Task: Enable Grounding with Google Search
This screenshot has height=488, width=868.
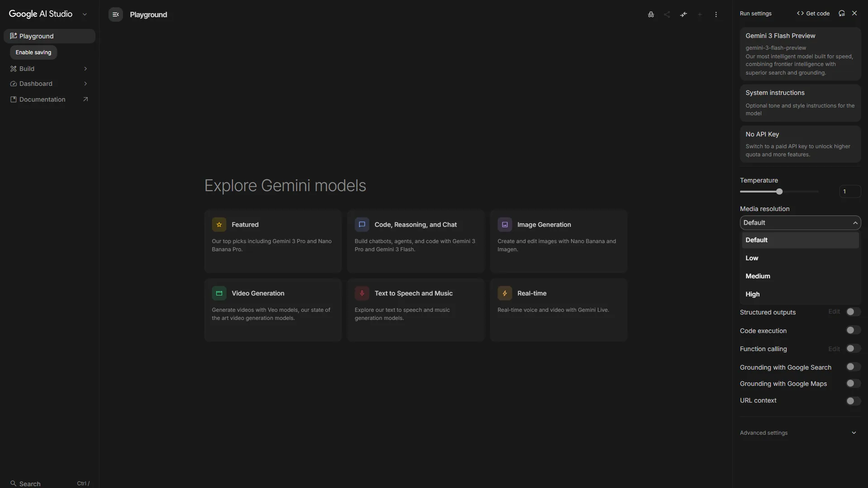Action: (853, 367)
